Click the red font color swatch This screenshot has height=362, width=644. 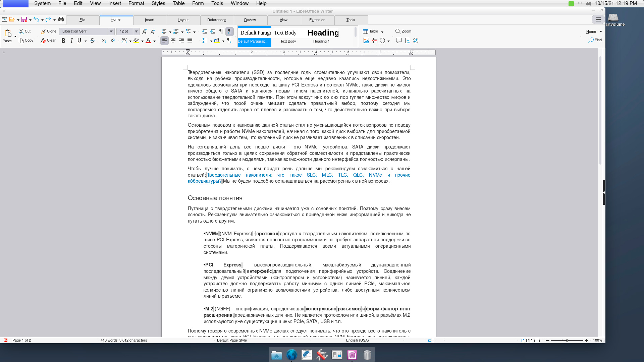pos(148,41)
